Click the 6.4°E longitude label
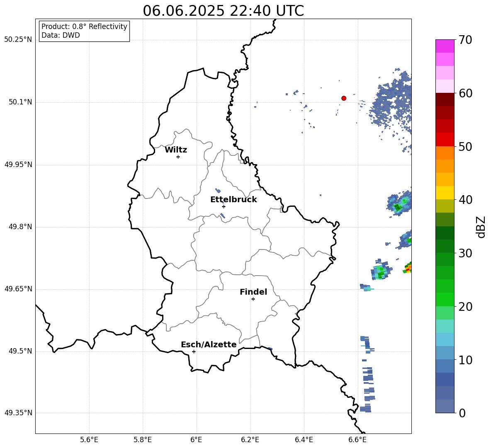 click(304, 440)
